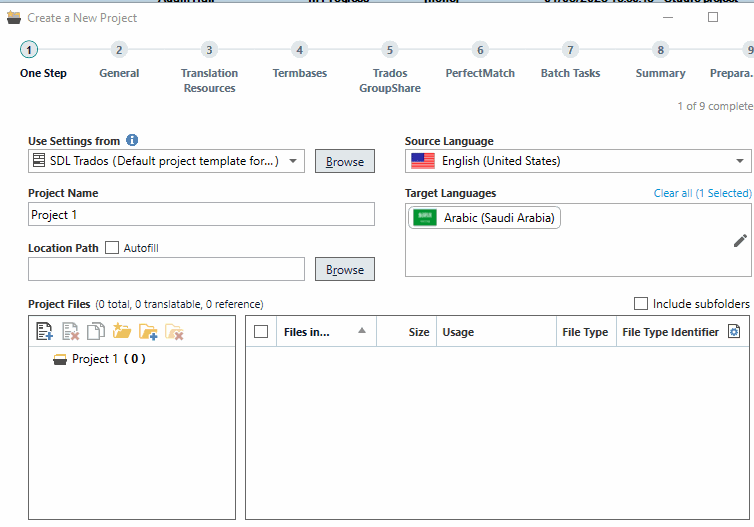Click the sort arrow on Files in column

(362, 330)
